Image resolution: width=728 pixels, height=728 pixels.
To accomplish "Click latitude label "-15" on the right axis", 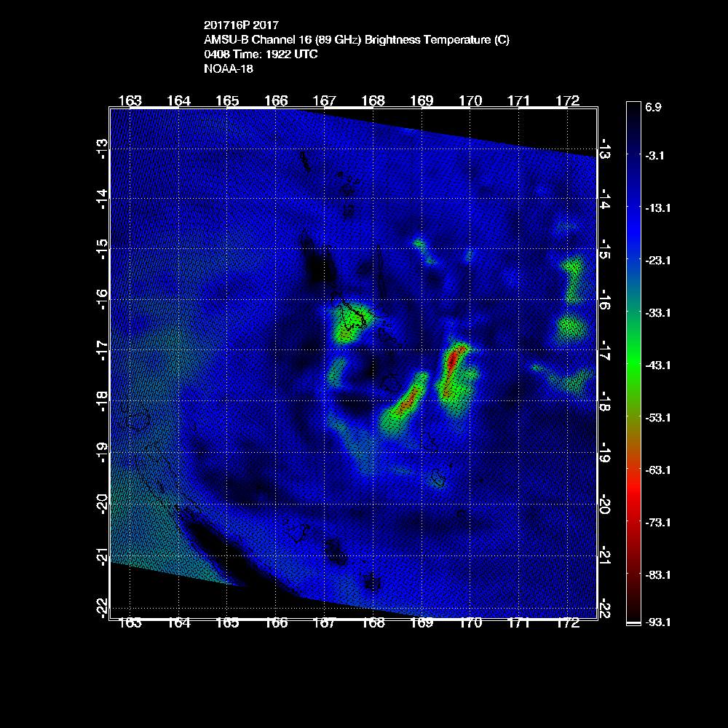I will [x=605, y=249].
